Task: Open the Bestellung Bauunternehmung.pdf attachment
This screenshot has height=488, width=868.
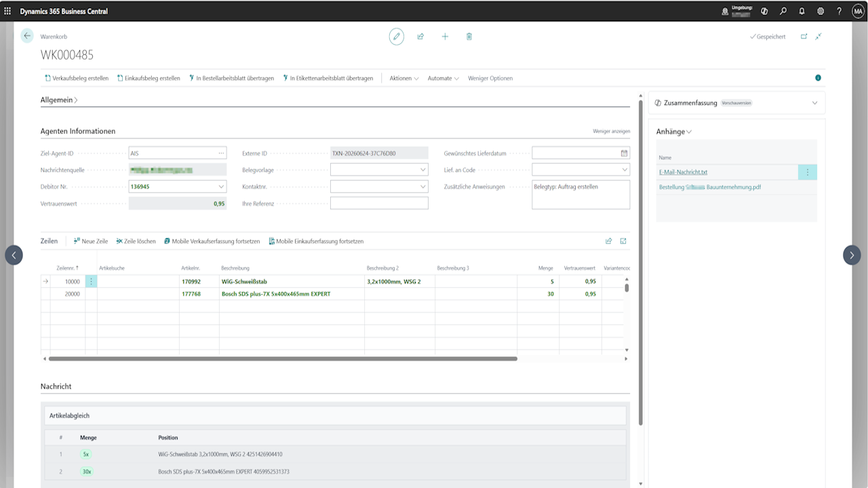Action: pos(709,187)
